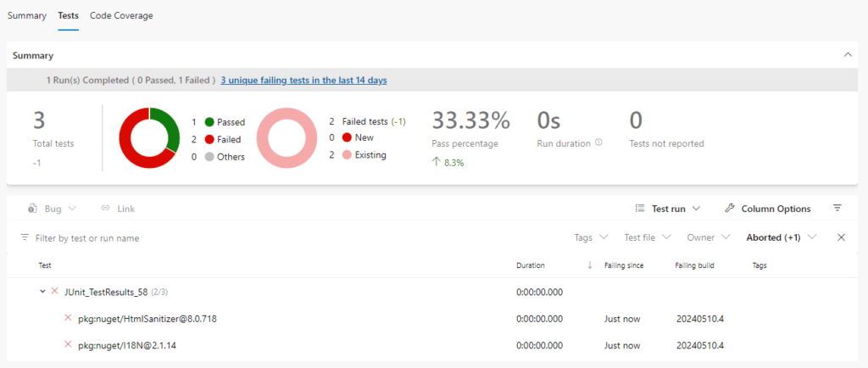Open the Test run grouping dropdown
This screenshot has width=868, height=368.
coord(668,209)
